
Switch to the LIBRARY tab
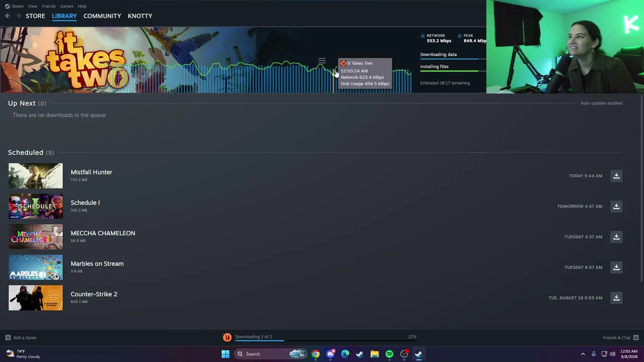click(x=64, y=16)
